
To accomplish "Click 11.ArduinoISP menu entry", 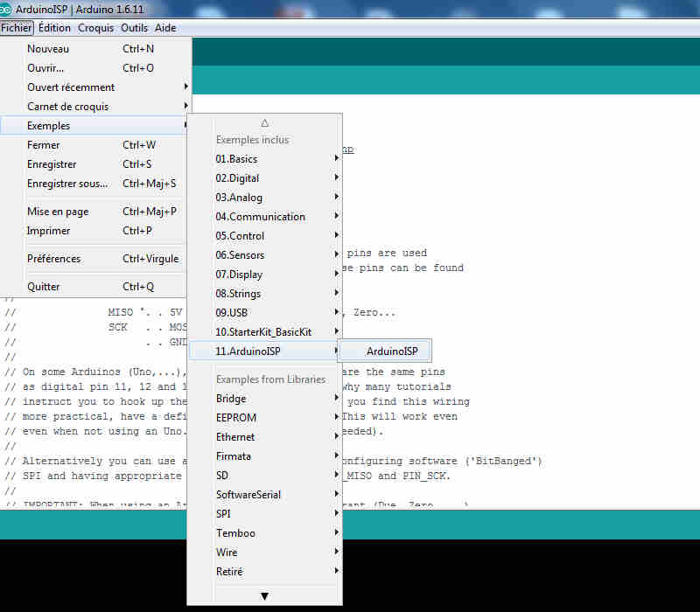I will 265,351.
